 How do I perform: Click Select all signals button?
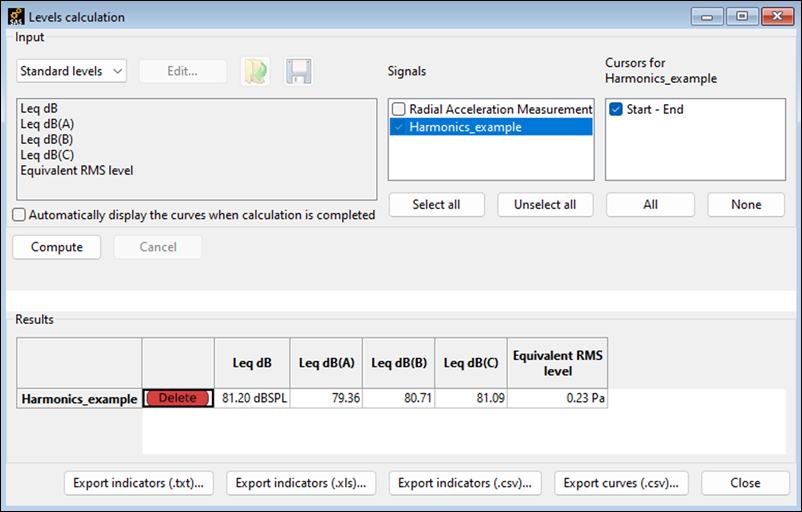[x=436, y=204]
